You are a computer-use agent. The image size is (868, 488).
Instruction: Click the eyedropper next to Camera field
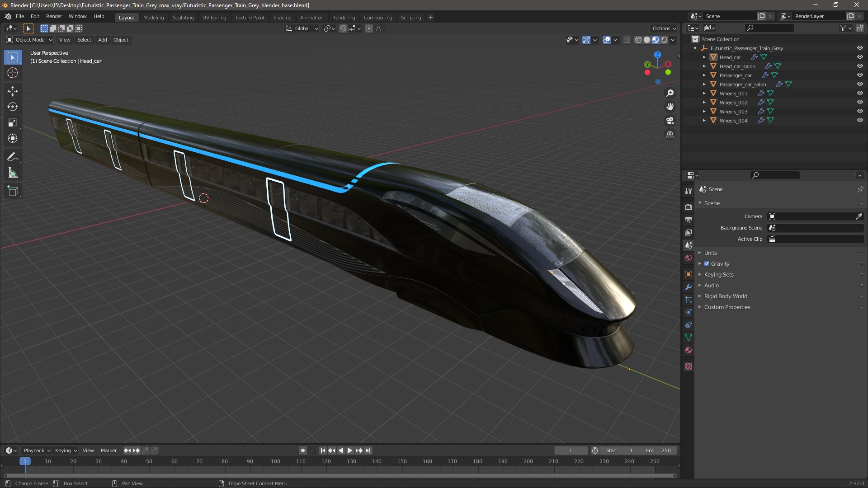click(x=859, y=216)
